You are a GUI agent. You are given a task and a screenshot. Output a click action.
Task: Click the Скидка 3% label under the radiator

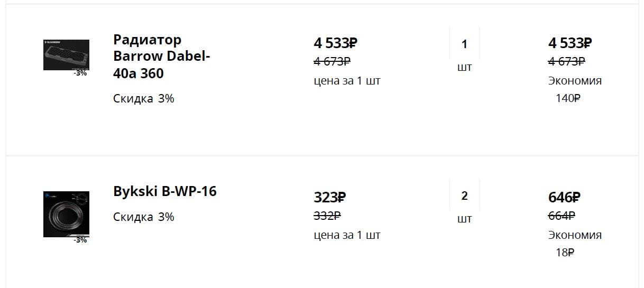pyautogui.click(x=143, y=99)
